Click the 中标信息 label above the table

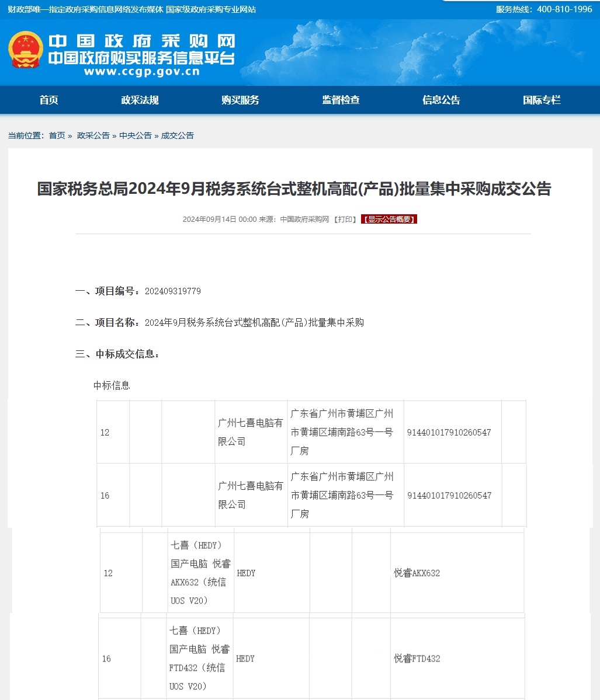(112, 386)
